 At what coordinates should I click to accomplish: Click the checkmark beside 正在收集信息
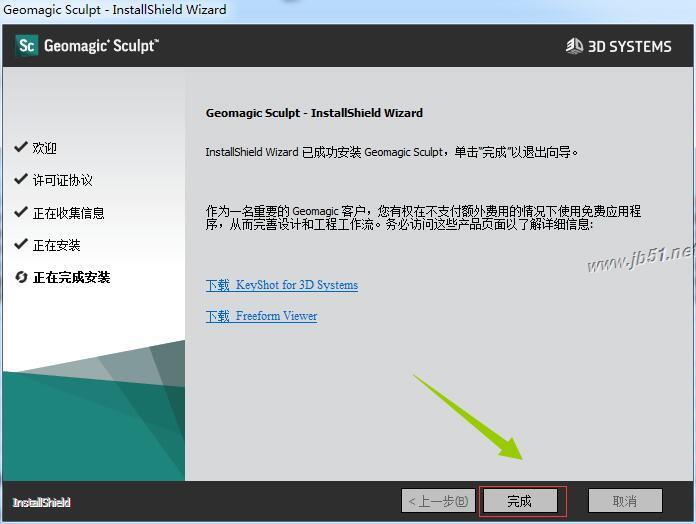click(x=21, y=212)
